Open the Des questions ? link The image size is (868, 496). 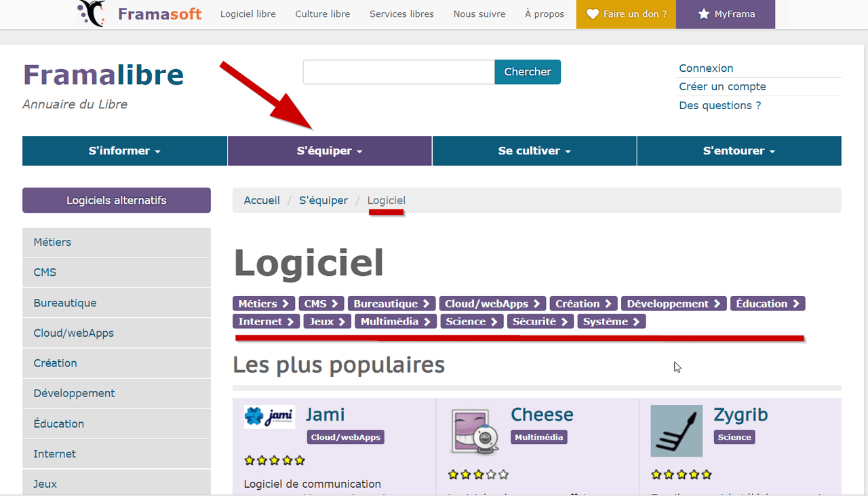pyautogui.click(x=720, y=106)
